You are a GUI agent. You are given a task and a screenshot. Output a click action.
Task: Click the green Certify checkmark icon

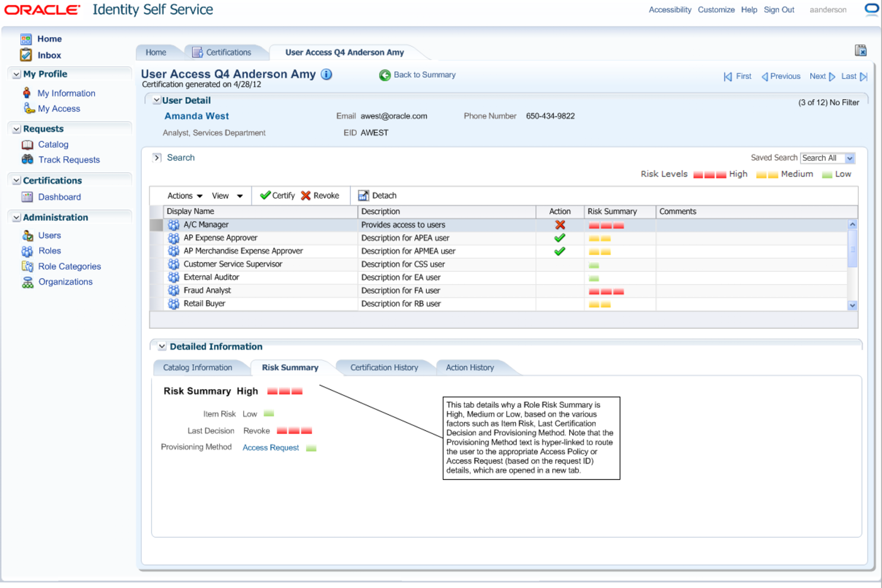click(x=265, y=196)
